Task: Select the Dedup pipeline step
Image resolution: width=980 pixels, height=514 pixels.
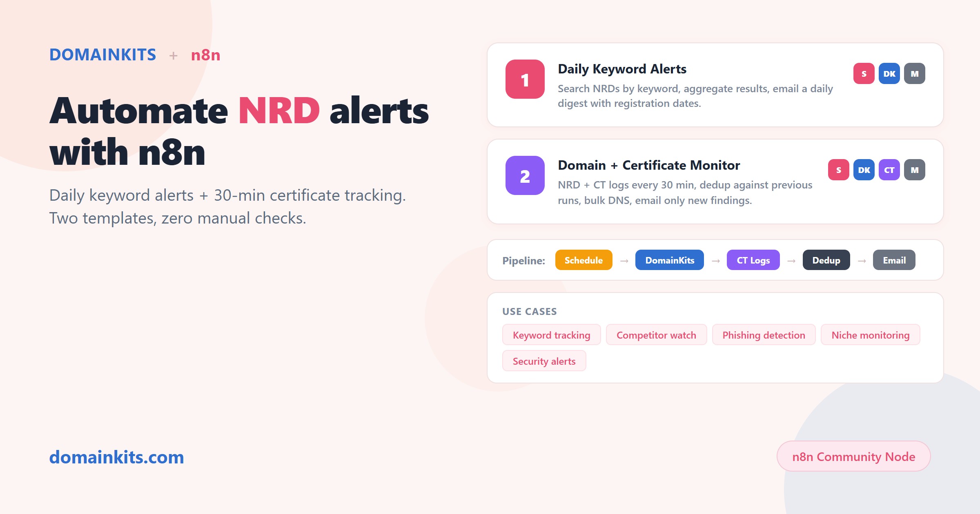Action: click(x=826, y=260)
